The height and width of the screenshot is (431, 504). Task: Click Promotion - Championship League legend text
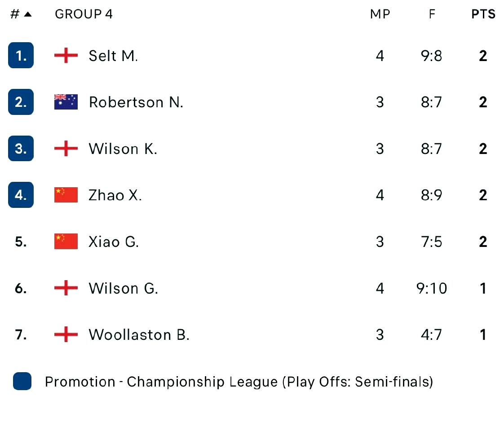point(239,382)
